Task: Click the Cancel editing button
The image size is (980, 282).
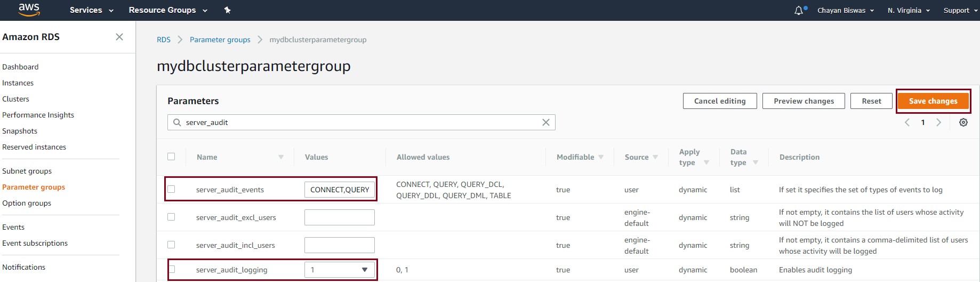Action: tap(720, 101)
